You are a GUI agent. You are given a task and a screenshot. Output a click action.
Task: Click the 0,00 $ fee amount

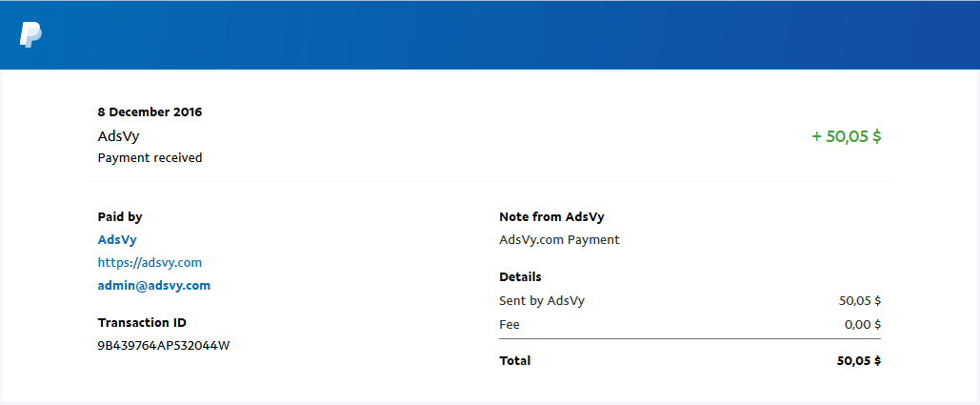(862, 324)
